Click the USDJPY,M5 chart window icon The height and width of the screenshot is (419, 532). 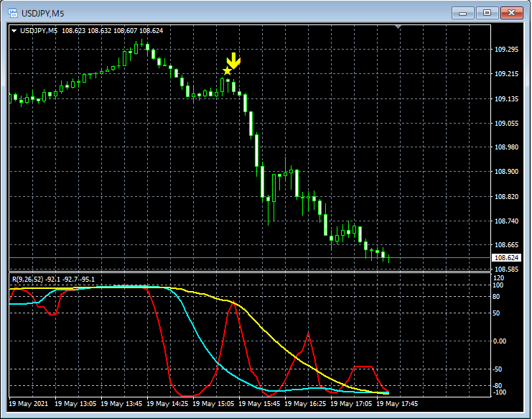(x=13, y=13)
